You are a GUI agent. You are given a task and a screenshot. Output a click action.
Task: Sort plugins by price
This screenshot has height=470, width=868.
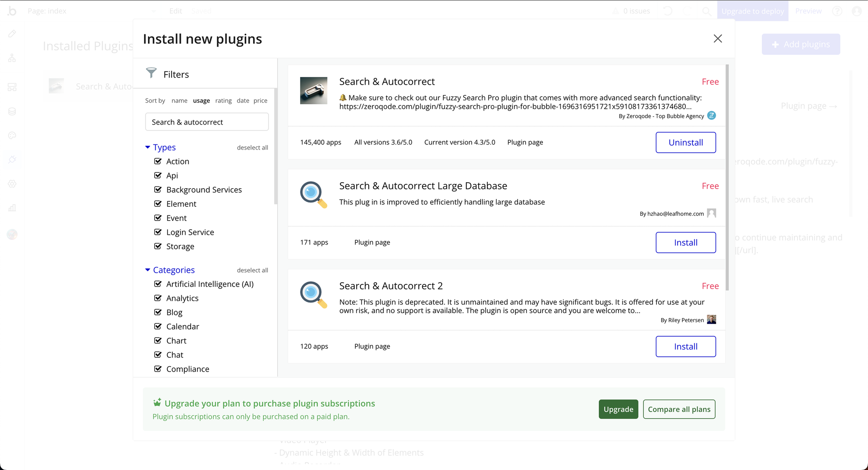point(260,100)
